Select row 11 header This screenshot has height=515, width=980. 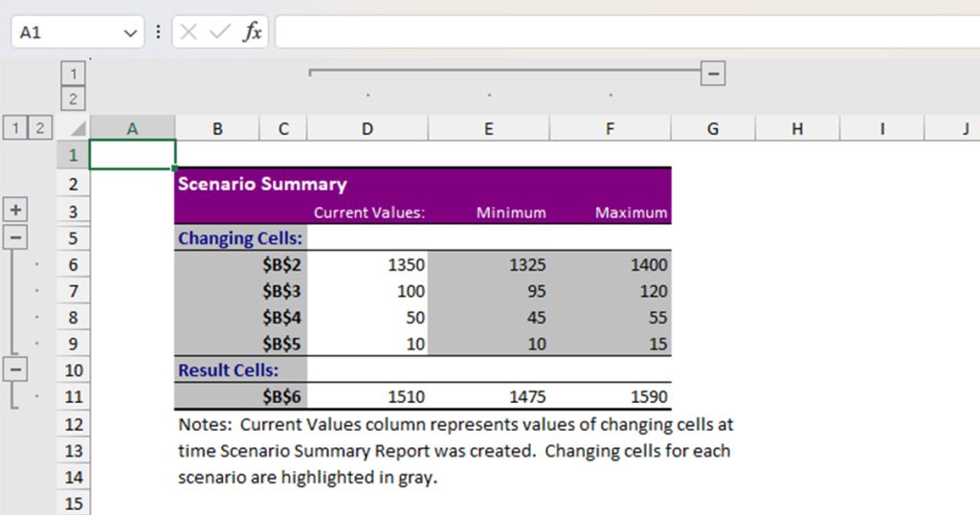(73, 396)
